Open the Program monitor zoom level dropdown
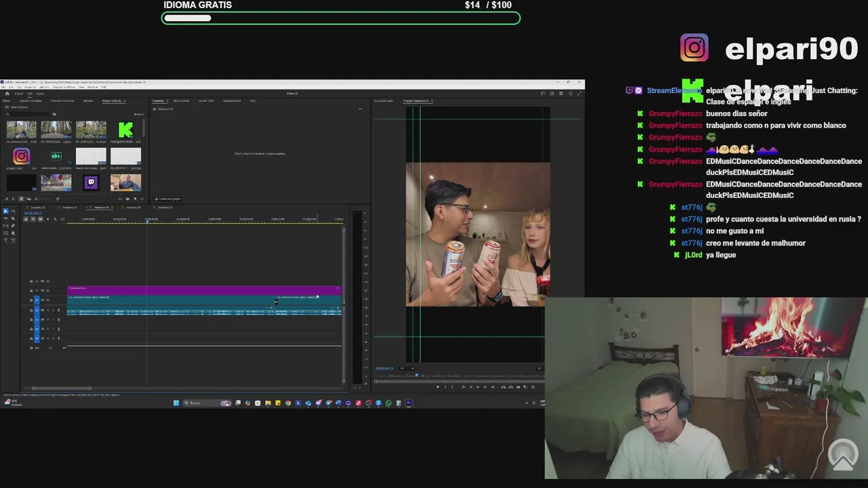The width and height of the screenshot is (868, 488). pos(407,368)
